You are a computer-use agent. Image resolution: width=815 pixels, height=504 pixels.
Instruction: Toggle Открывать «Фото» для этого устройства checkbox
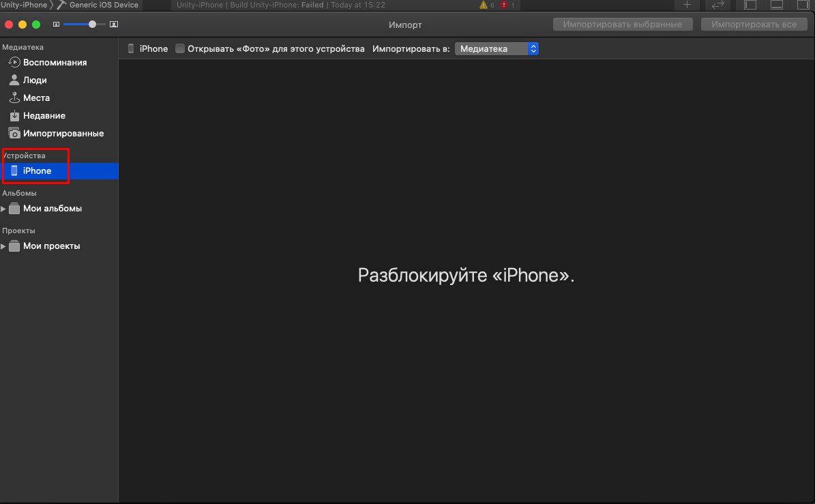coord(180,49)
